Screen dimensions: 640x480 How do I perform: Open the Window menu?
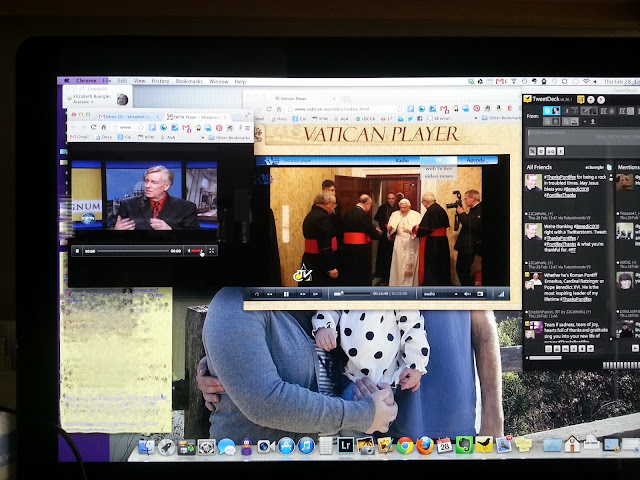tap(219, 82)
